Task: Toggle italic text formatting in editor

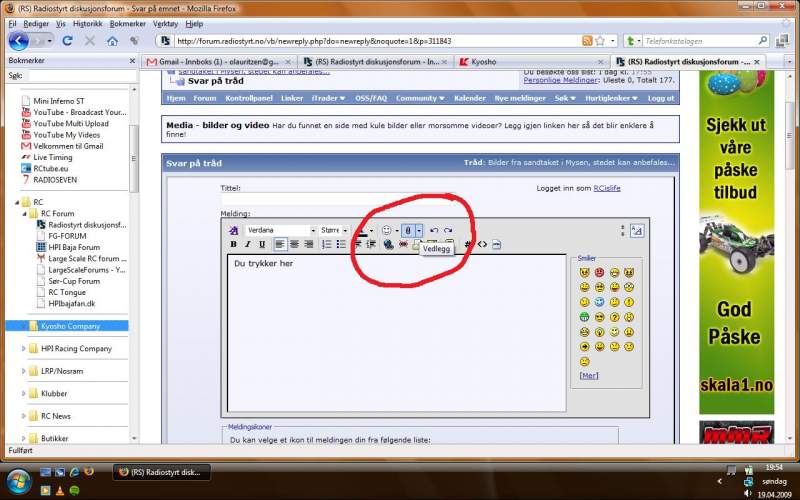Action: click(248, 244)
